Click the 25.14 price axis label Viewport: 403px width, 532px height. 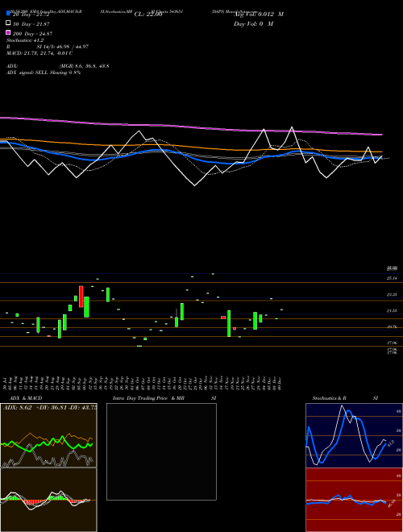[392, 278]
